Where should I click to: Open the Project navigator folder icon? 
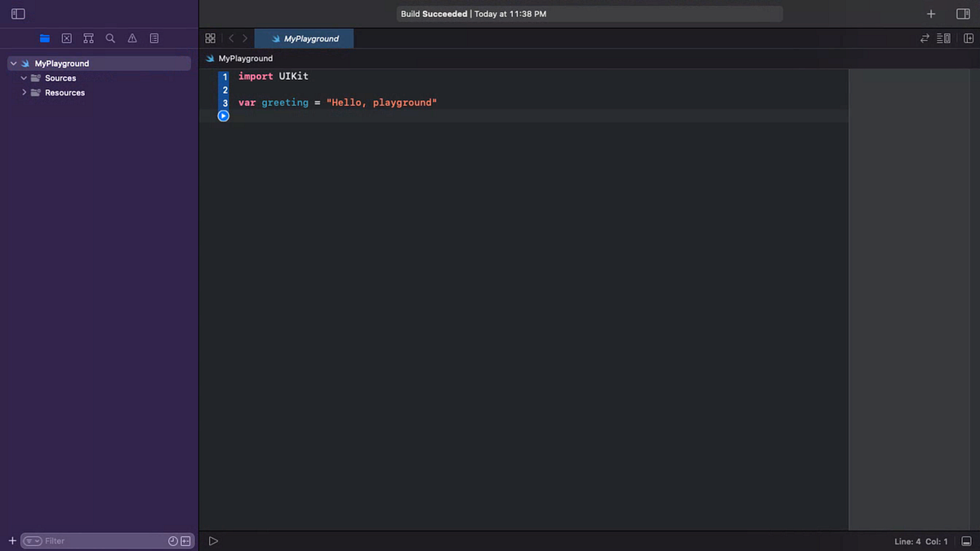pos(44,38)
